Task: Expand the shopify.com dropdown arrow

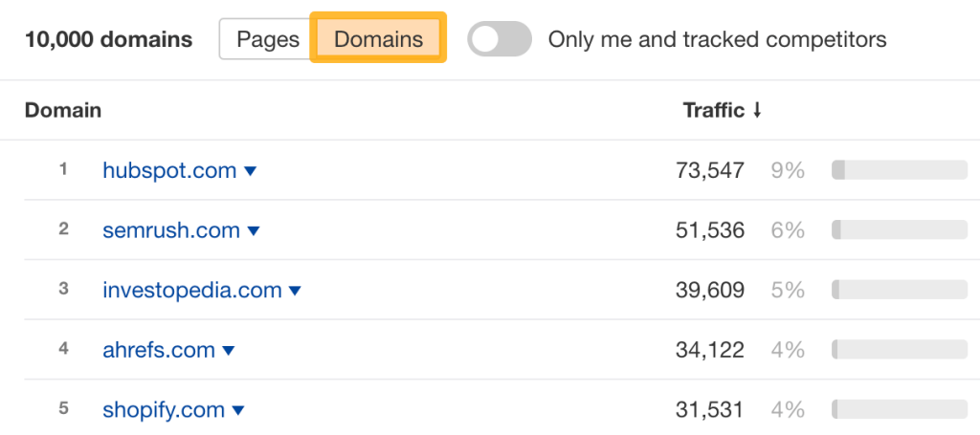Action: coord(238,411)
